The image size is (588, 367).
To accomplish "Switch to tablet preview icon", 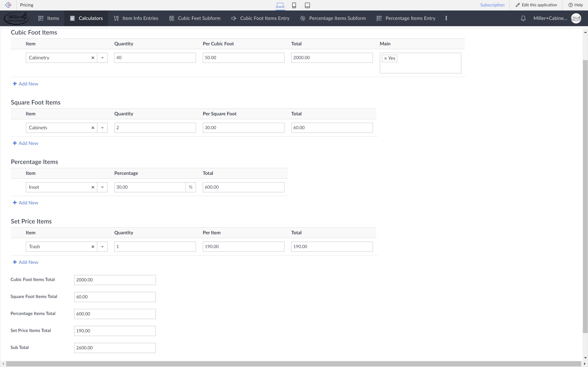I will click(x=307, y=5).
